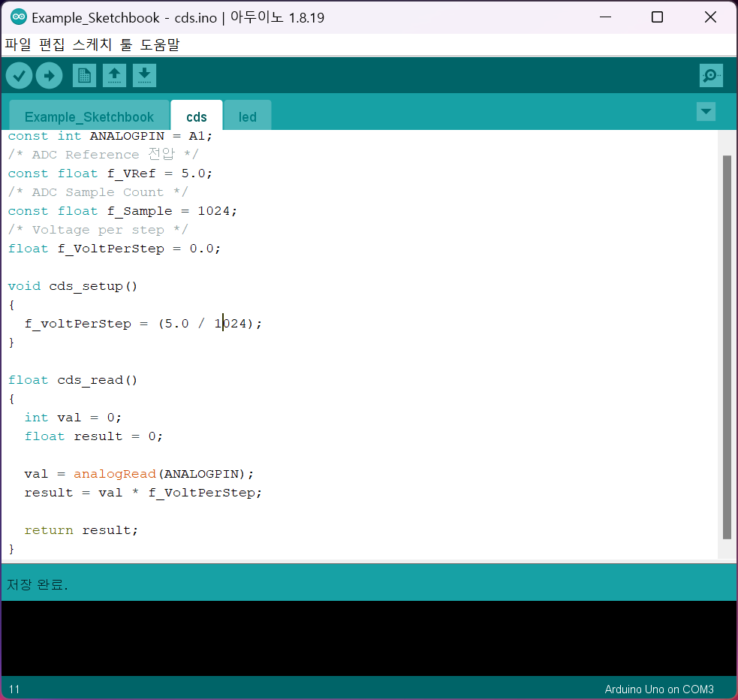Click the 'return result;' statement
This screenshot has height=700, width=738.
81,530
